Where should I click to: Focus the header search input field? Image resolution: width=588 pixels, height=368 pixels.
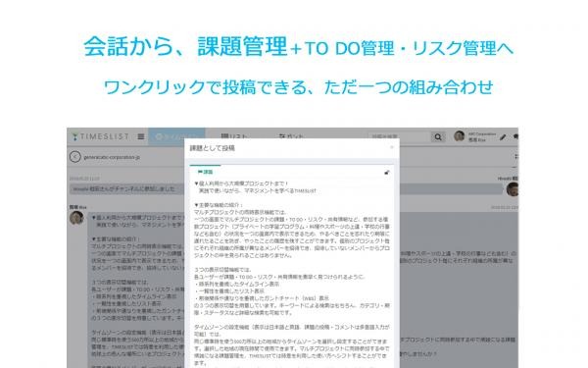pos(399,137)
